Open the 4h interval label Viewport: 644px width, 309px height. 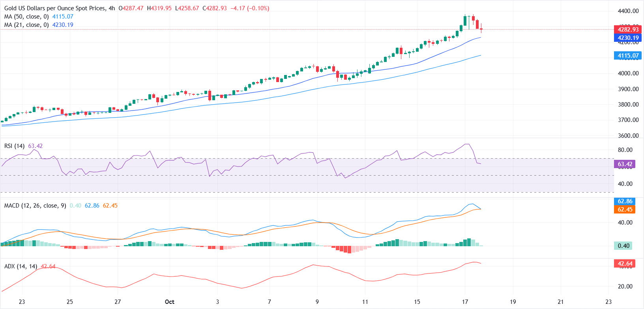(x=112, y=8)
